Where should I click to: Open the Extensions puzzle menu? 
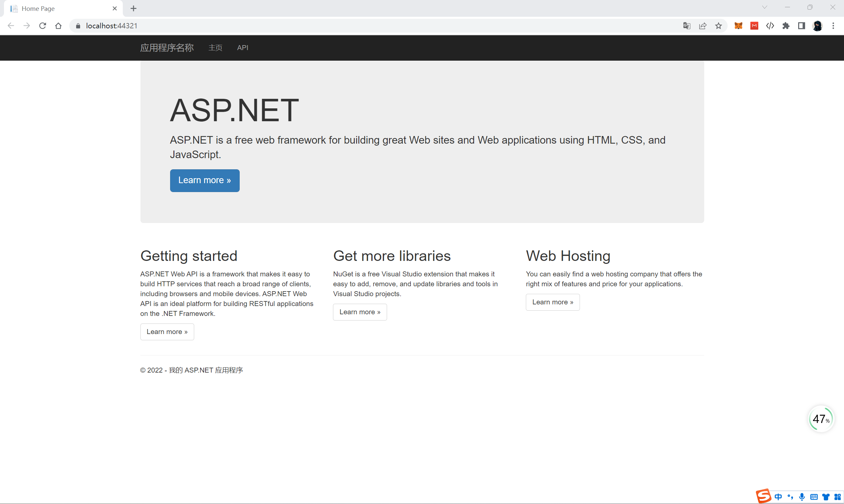tap(786, 26)
